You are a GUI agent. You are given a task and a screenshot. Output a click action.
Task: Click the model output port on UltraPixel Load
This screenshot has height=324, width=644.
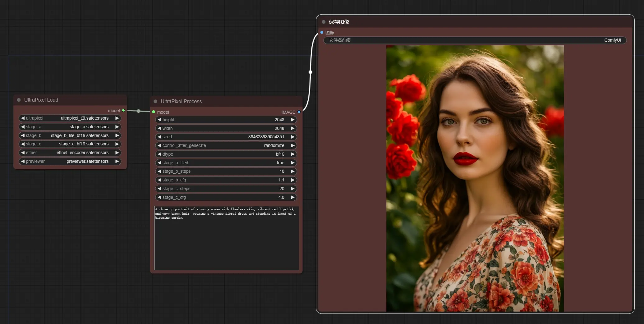click(x=123, y=110)
